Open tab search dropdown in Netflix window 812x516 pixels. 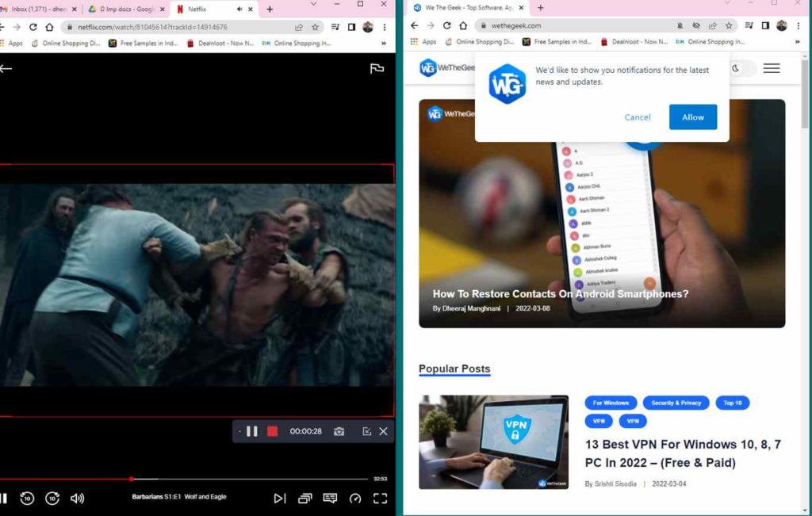coord(312,4)
